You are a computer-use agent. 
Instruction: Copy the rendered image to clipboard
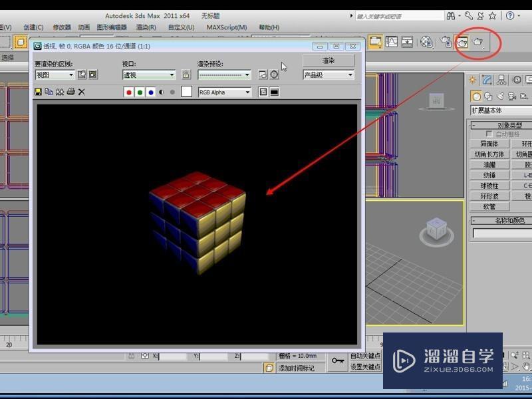pyautogui.click(x=49, y=92)
